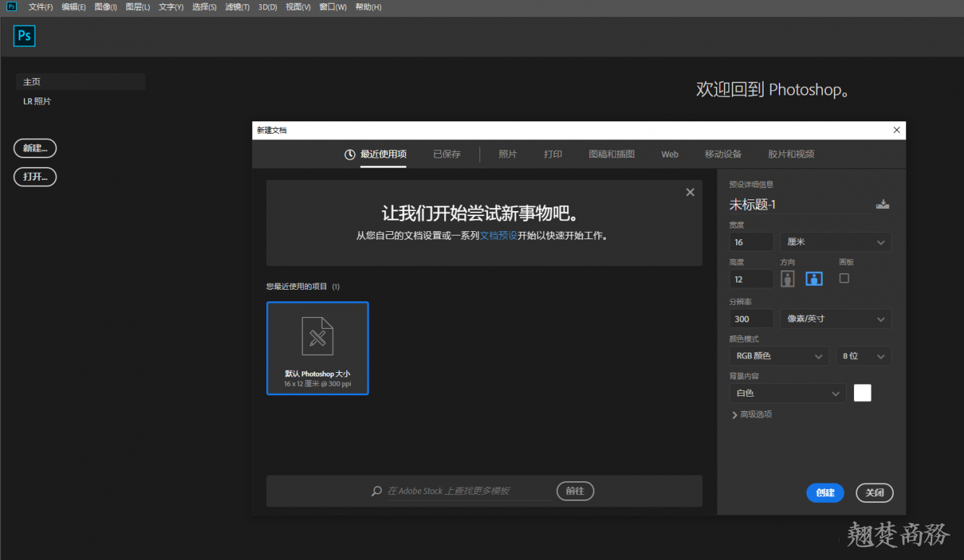Image resolution: width=964 pixels, height=560 pixels.
Task: Select landscape orientation icon
Action: (814, 279)
